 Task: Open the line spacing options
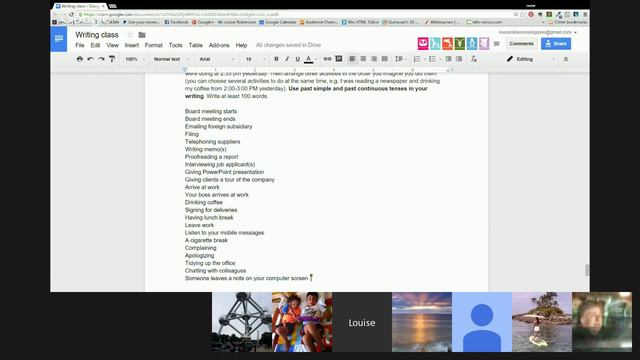400,59
